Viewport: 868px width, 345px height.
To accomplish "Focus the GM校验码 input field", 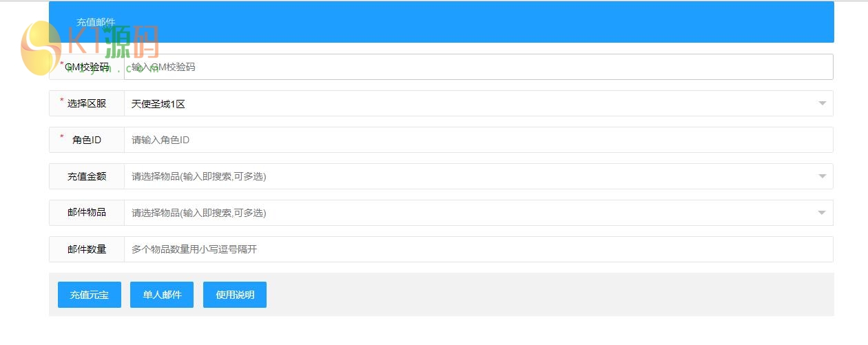I will (478, 67).
